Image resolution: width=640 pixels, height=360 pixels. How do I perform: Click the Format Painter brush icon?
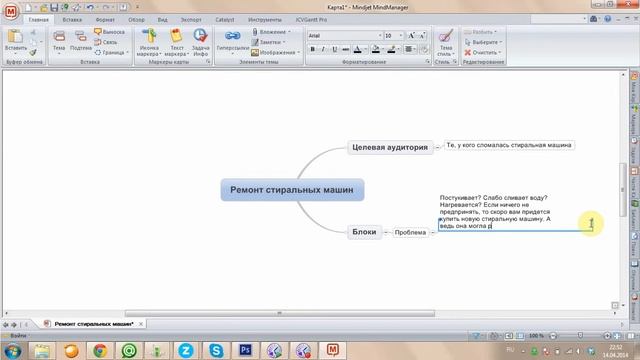(x=33, y=52)
